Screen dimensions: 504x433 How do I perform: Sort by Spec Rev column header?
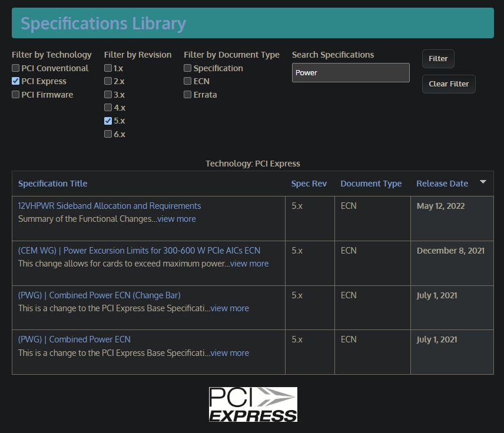click(x=309, y=184)
